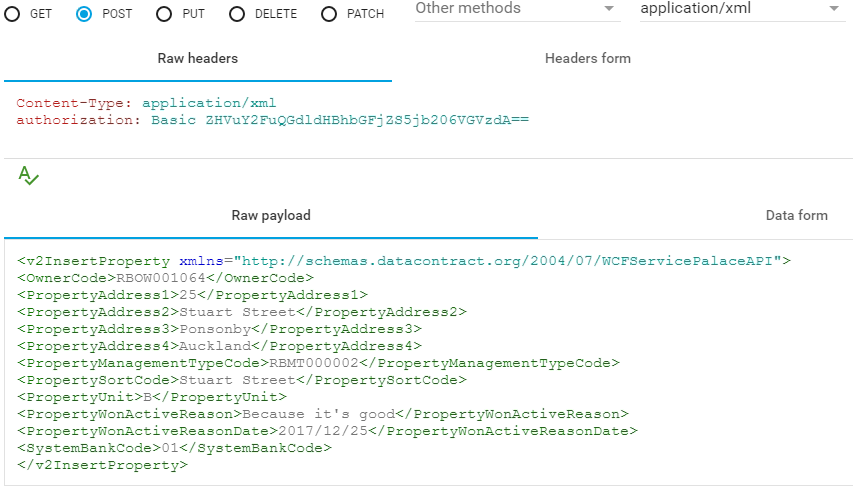Switch to the Headers form tab
This screenshot has height=496, width=853.
click(x=588, y=58)
